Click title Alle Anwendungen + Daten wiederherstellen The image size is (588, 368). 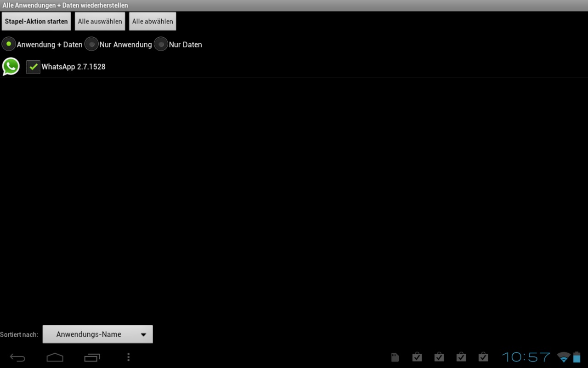[65, 6]
